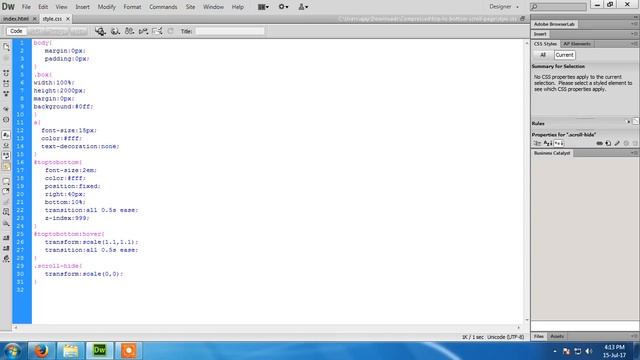This screenshot has height=360, width=640.
Task: Expand the Adobe BrowserLab panel
Action: point(554,24)
